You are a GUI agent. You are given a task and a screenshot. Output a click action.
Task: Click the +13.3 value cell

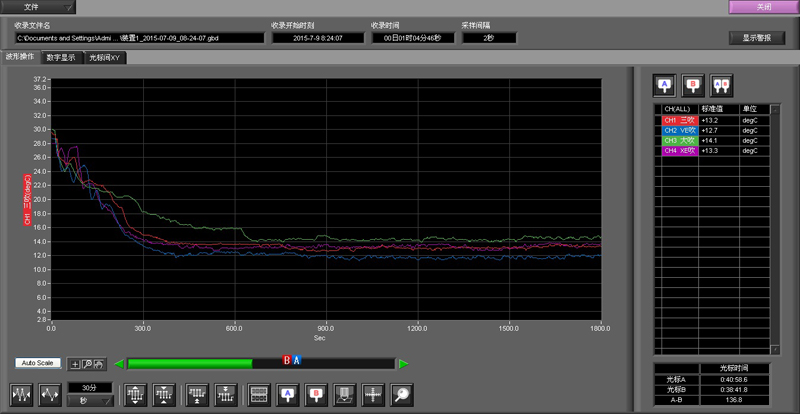(x=719, y=151)
